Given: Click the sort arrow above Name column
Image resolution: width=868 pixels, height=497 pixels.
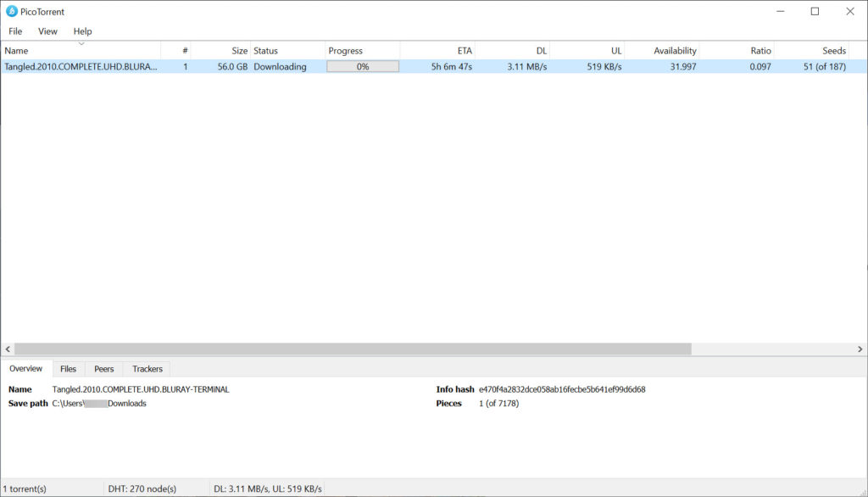Looking at the screenshot, I should pyautogui.click(x=81, y=44).
